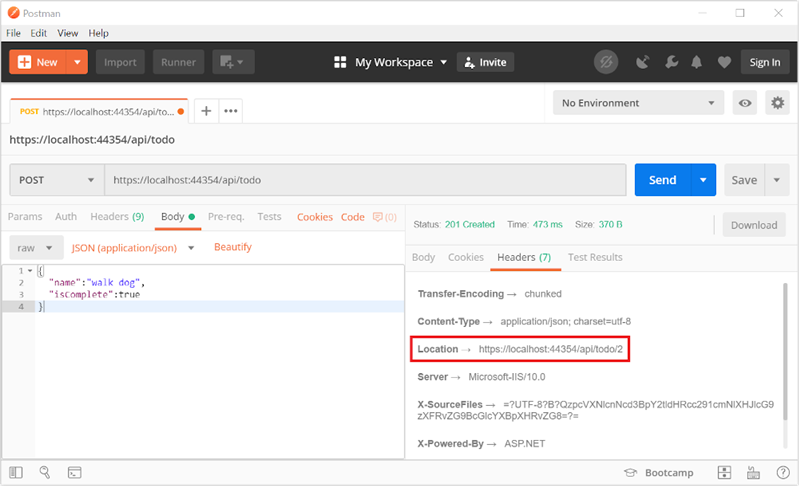Click the sync status icon in header
The width and height of the screenshot is (800, 487).
pos(605,62)
